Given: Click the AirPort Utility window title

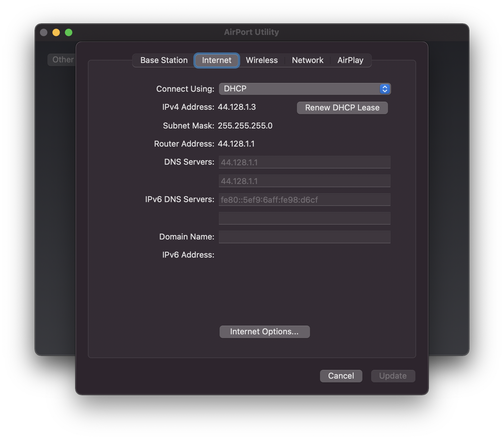Looking at the screenshot, I should click(251, 32).
